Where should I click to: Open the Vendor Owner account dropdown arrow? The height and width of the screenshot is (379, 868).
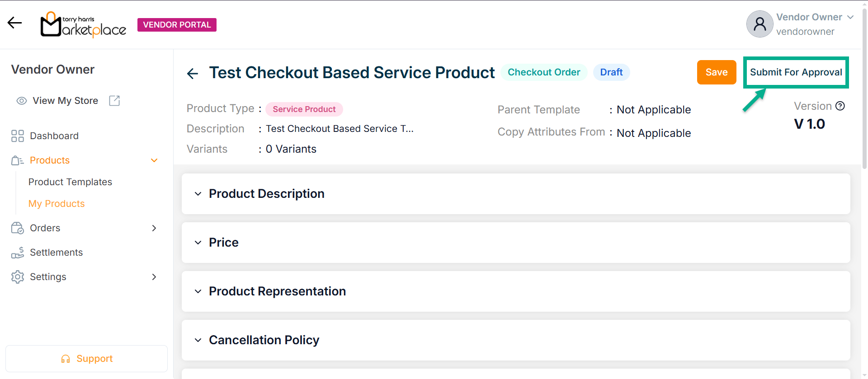point(850,17)
